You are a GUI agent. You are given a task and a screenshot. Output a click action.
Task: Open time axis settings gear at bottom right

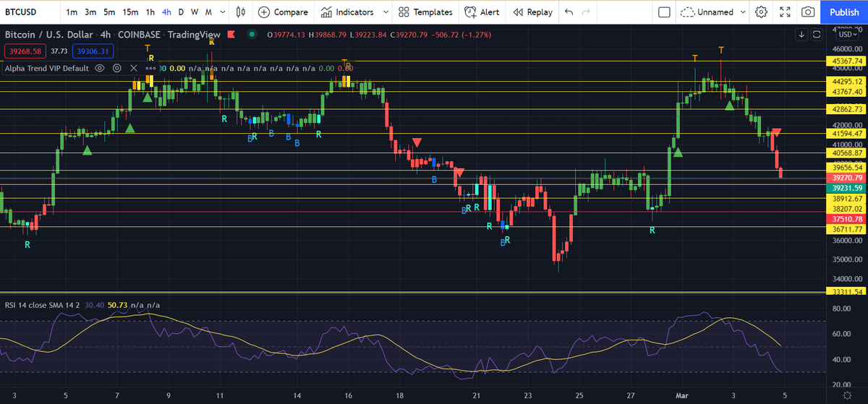pos(847,395)
